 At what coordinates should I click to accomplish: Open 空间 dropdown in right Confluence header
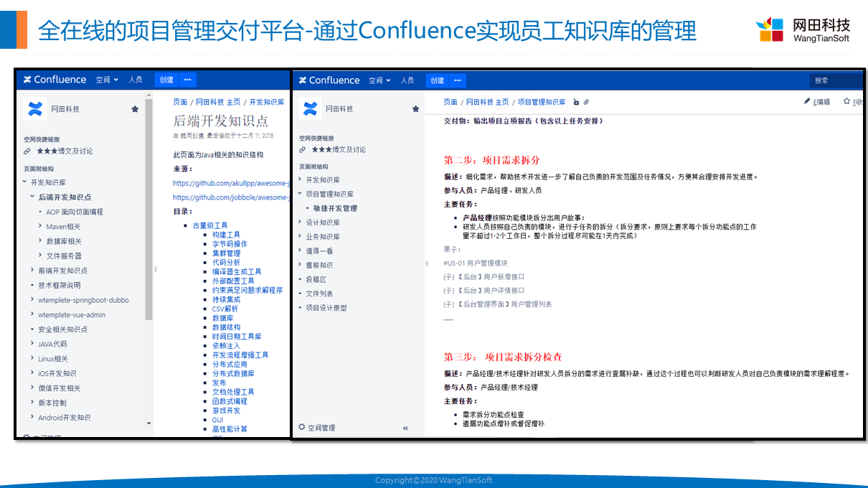(x=380, y=80)
